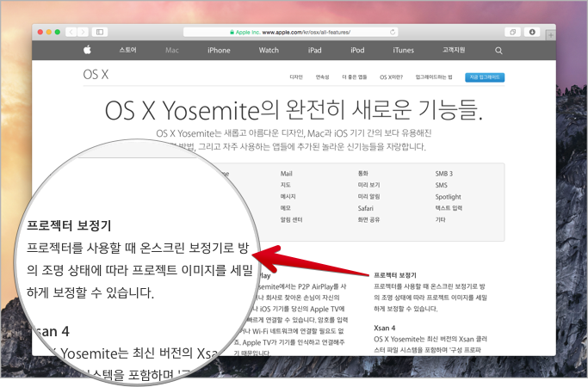Jump to the 메시지 feature link
The image size is (588, 387).
point(288,197)
